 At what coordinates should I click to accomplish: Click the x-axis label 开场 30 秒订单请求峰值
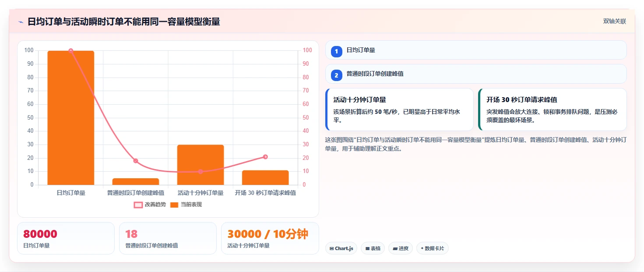pos(265,193)
